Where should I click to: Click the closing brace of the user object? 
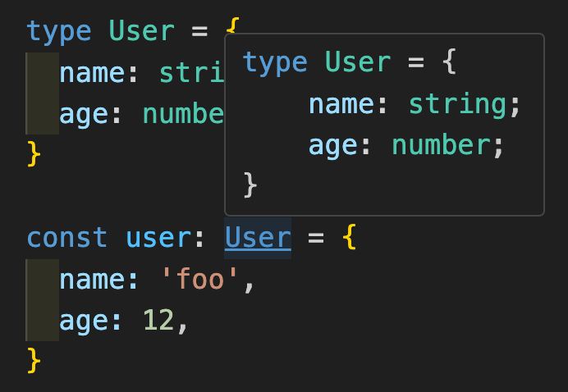(x=34, y=358)
